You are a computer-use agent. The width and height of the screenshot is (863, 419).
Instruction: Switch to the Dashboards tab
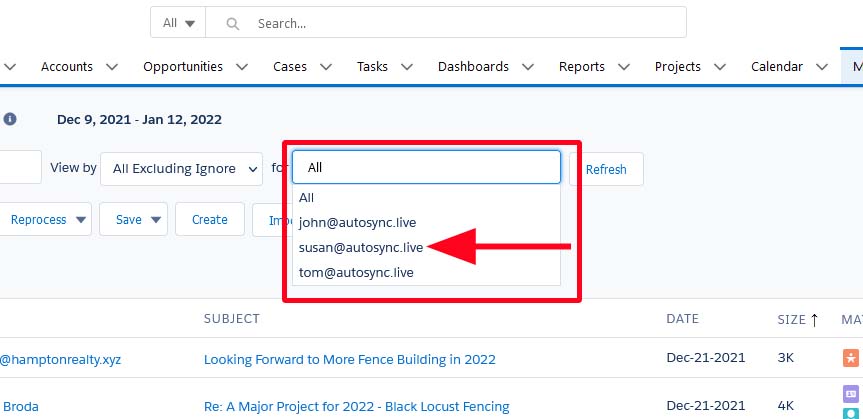click(472, 67)
